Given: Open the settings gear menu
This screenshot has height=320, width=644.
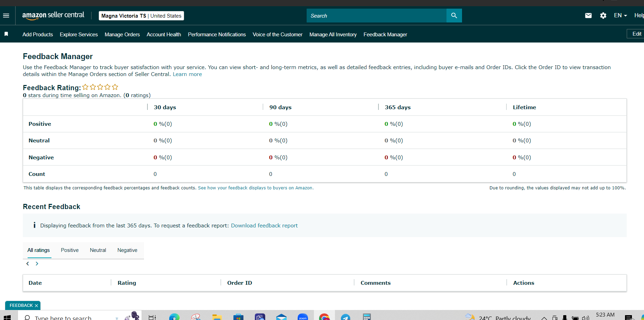Looking at the screenshot, I should coord(603,16).
